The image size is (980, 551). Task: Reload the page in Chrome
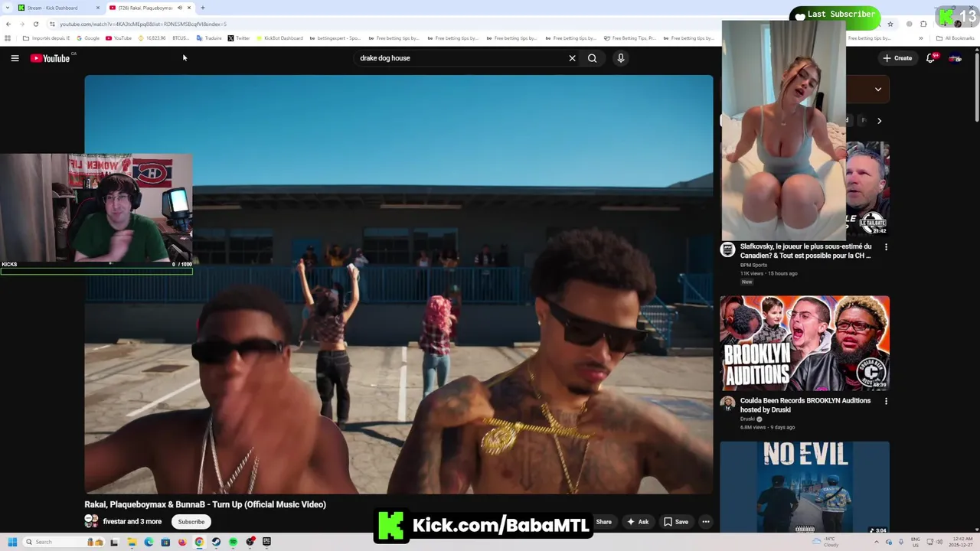click(35, 24)
